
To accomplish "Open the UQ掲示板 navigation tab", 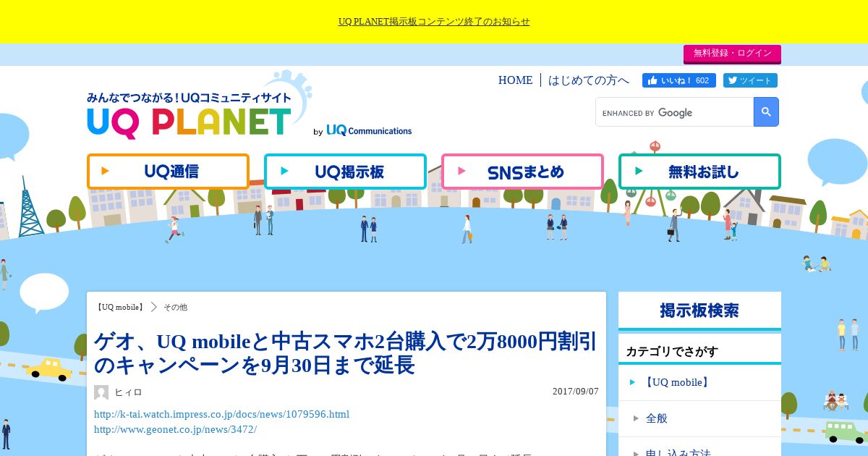I will coord(345,172).
